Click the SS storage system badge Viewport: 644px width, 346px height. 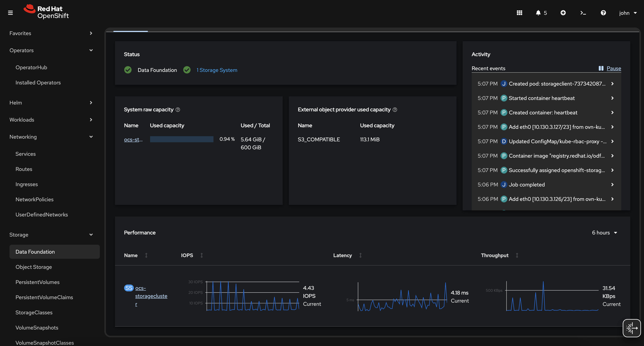(129, 288)
